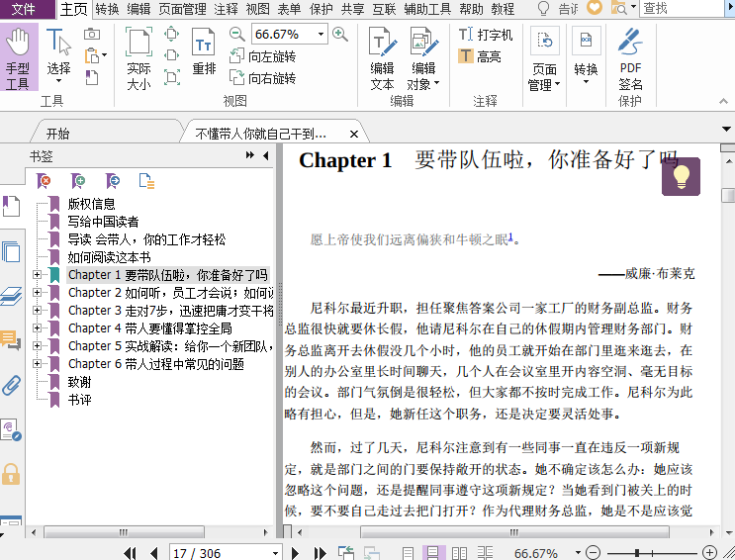Select the Highlight (高亮) tool
The width and height of the screenshot is (735, 560).
(480, 56)
